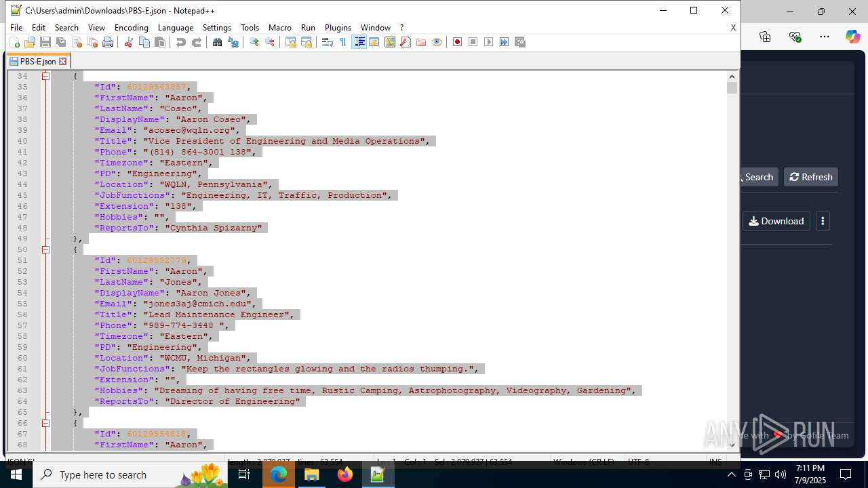Viewport: 868px width, 488px height.
Task: Click the stop recording macro icon
Action: tap(473, 42)
